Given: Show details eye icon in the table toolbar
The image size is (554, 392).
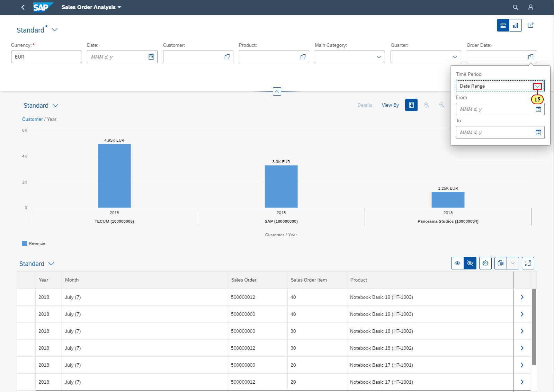Looking at the screenshot, I should 457,263.
